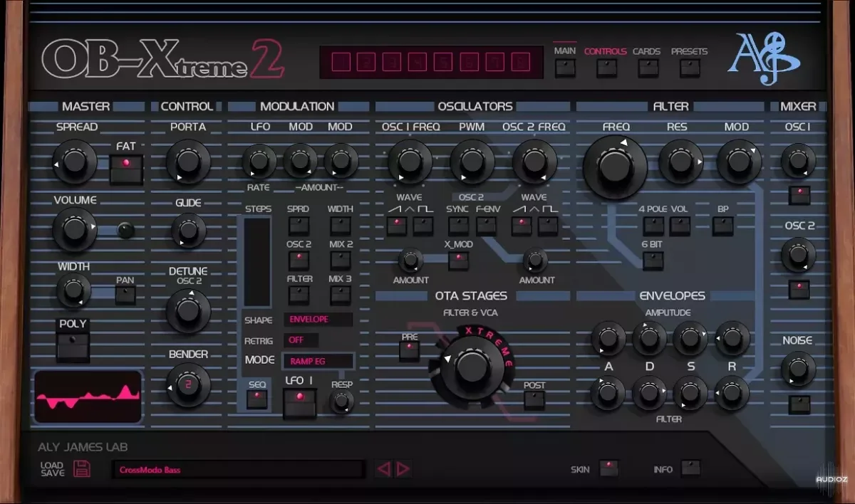Click the master VOLUME knob

tap(75, 229)
